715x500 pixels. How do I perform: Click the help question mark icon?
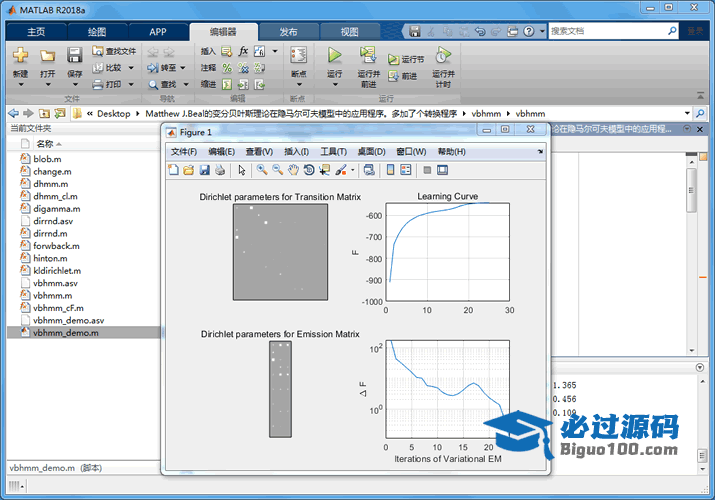[x=528, y=31]
